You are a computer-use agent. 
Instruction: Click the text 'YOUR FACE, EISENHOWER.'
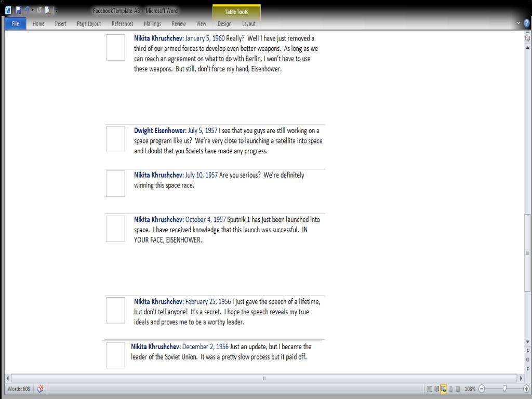click(x=168, y=240)
